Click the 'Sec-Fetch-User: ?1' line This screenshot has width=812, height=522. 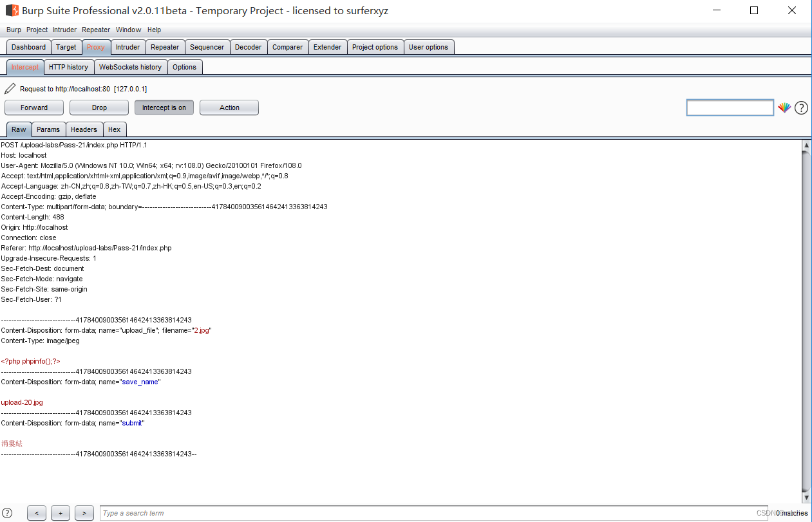coord(31,299)
